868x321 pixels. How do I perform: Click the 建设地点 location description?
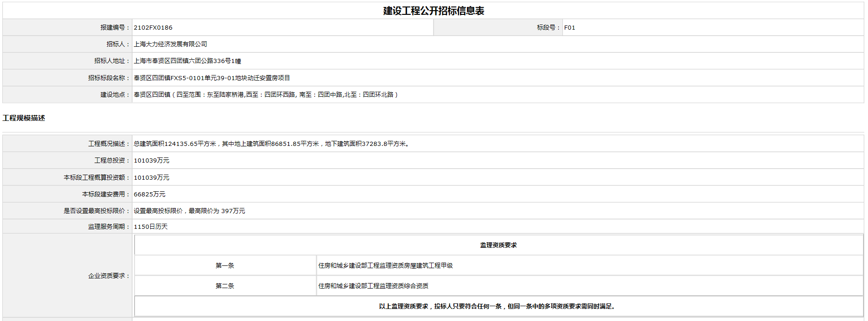tap(265, 94)
